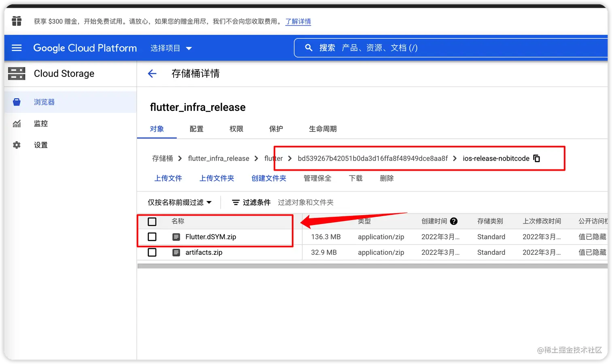This screenshot has height=364, width=612.
Task: Click the 上传文件 button
Action: [x=168, y=178]
